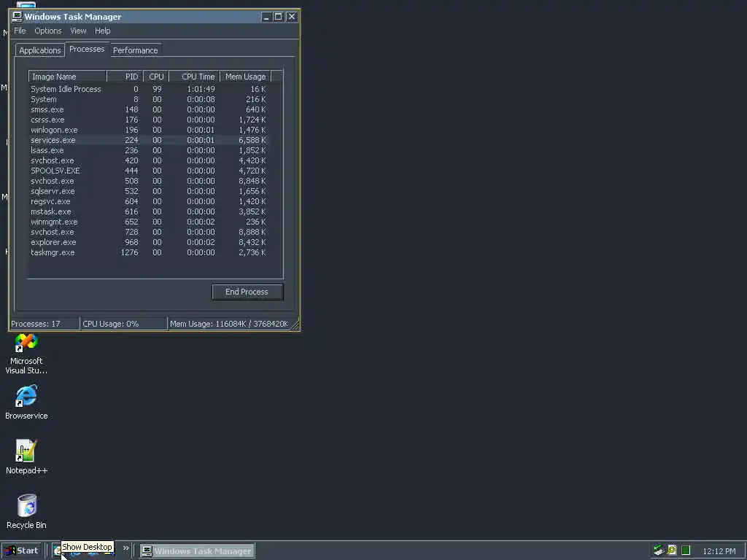747x560 pixels.
Task: Select the winmgmt.exe process
Action: pos(149,222)
